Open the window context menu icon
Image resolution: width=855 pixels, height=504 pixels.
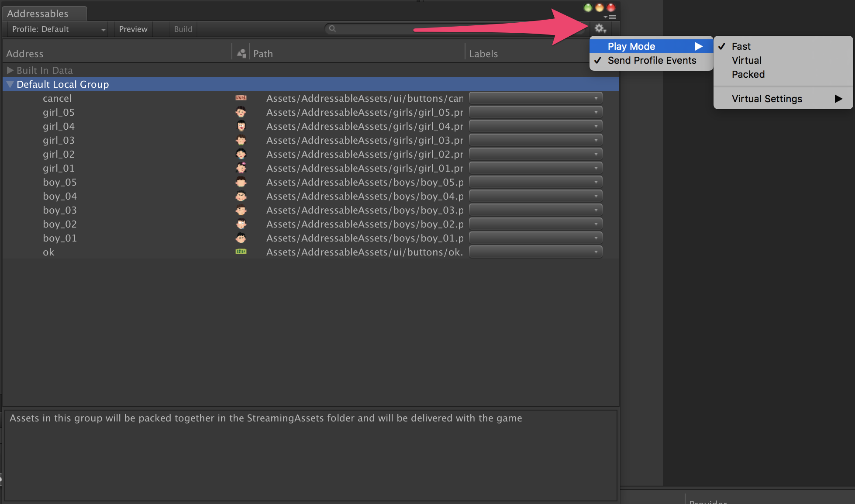611,17
